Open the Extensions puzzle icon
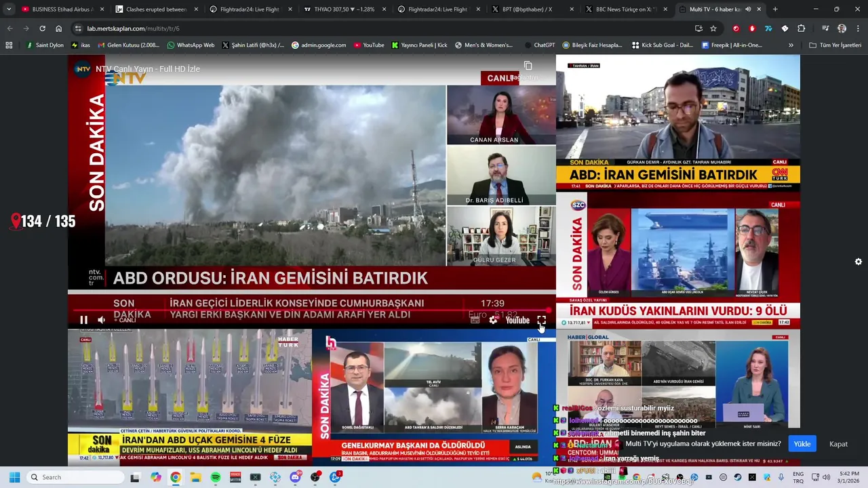Screen dimensions: 868x488 pyautogui.click(x=801, y=28)
